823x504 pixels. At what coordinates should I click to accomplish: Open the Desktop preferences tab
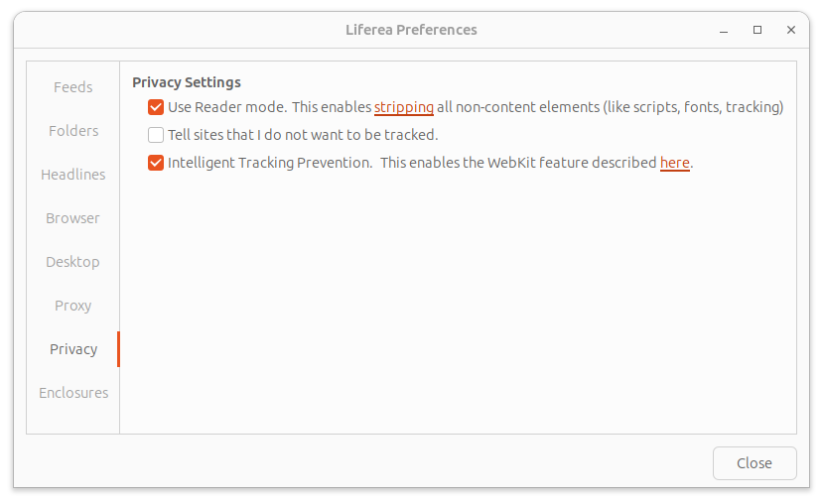pyautogui.click(x=73, y=262)
